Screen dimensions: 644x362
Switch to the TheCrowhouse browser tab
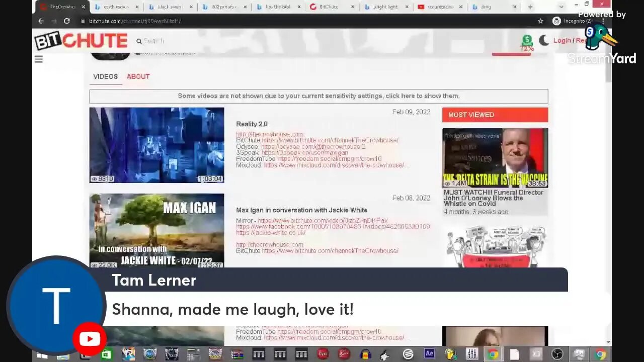click(x=62, y=7)
